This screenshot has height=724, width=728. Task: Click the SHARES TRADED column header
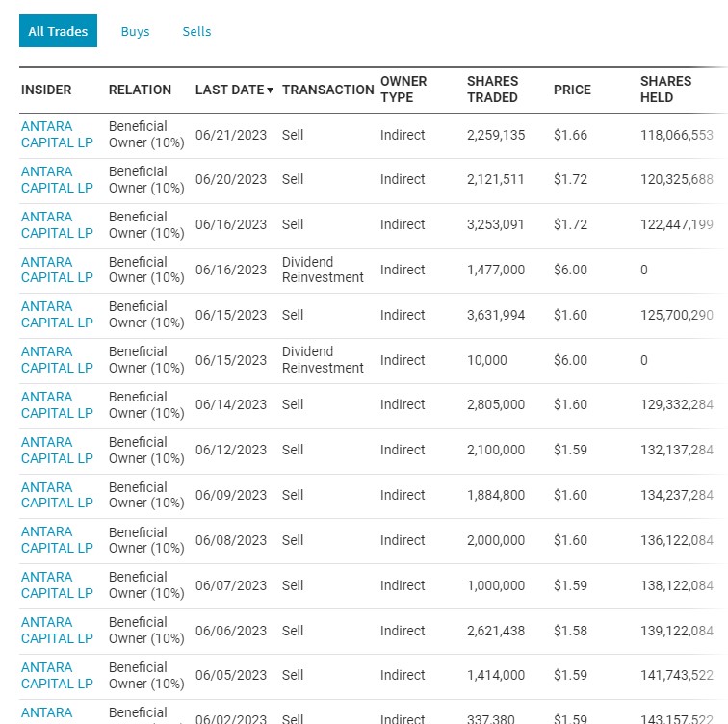tap(492, 90)
